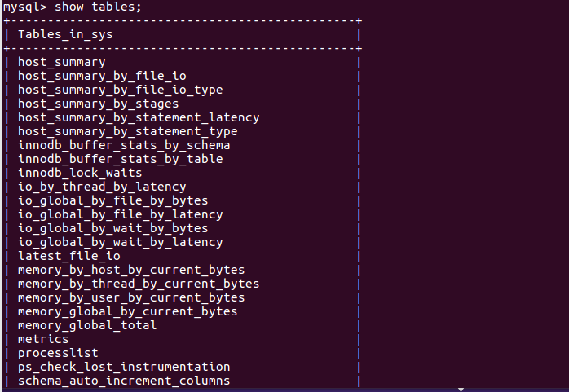The height and width of the screenshot is (392, 569).
Task: Click the schema_auto_increment_columns entry
Action: [x=124, y=381]
